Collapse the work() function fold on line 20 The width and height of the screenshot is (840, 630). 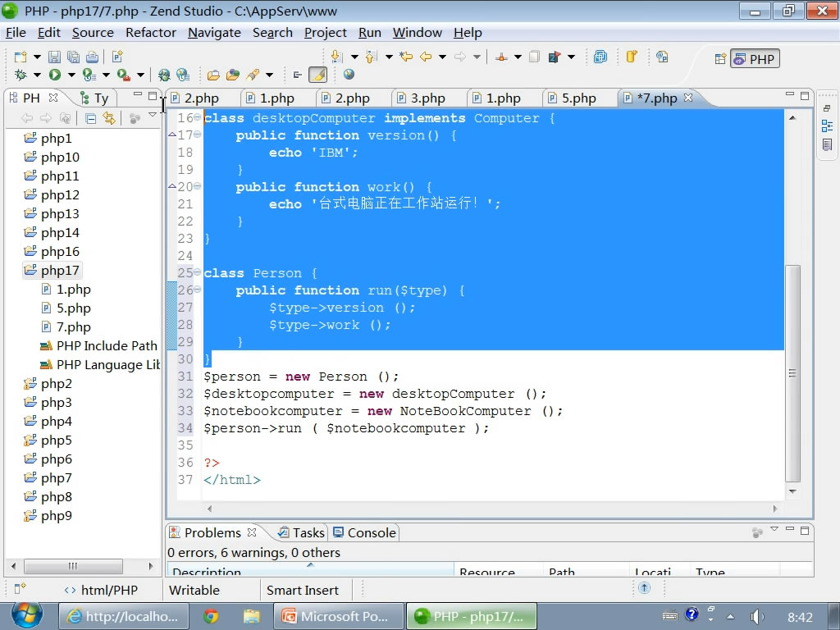197,186
